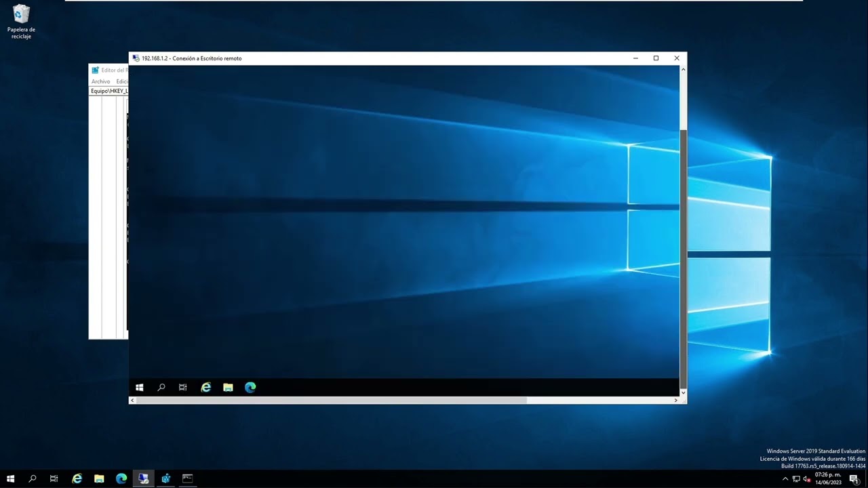Open search in the remote session taskbar

pyautogui.click(x=161, y=387)
